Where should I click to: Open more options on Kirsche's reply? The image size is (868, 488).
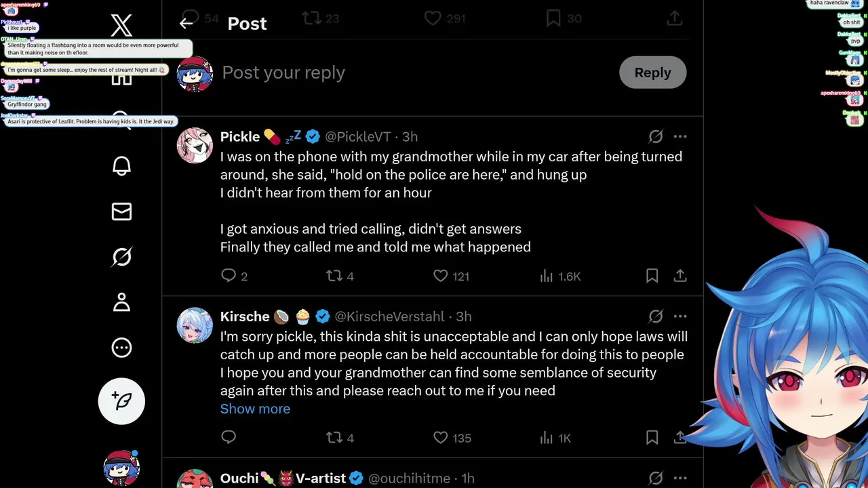pos(680,317)
